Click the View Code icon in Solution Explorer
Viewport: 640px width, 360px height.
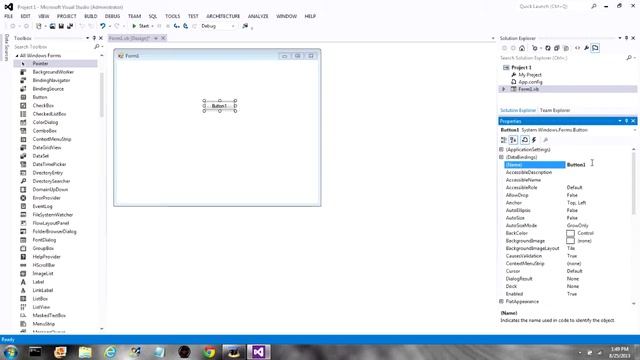[577, 48]
